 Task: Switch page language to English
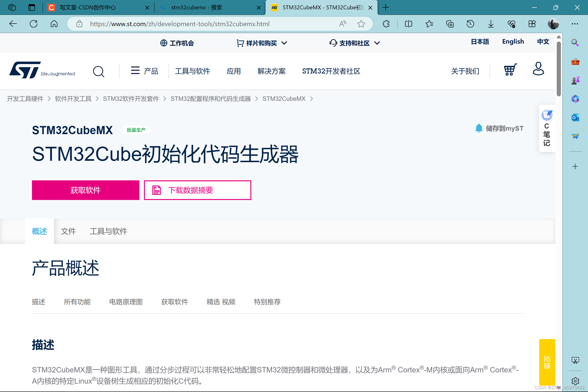click(513, 42)
